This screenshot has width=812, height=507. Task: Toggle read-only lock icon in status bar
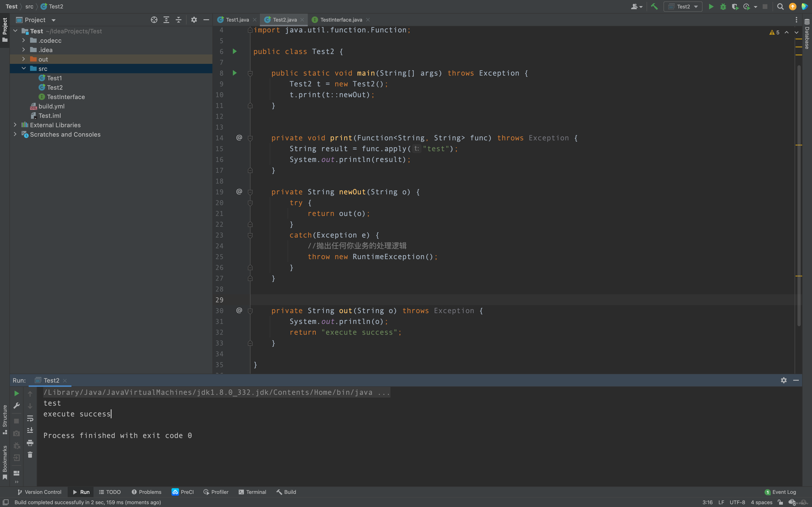pyautogui.click(x=780, y=502)
